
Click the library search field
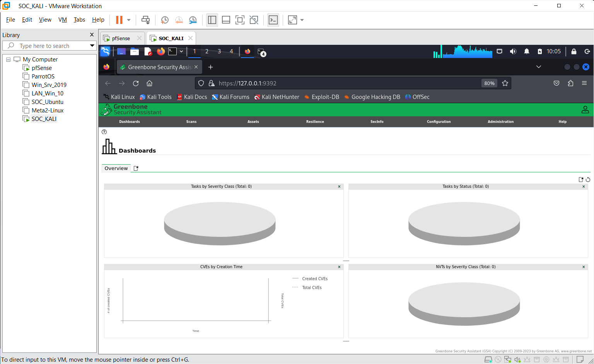point(49,46)
